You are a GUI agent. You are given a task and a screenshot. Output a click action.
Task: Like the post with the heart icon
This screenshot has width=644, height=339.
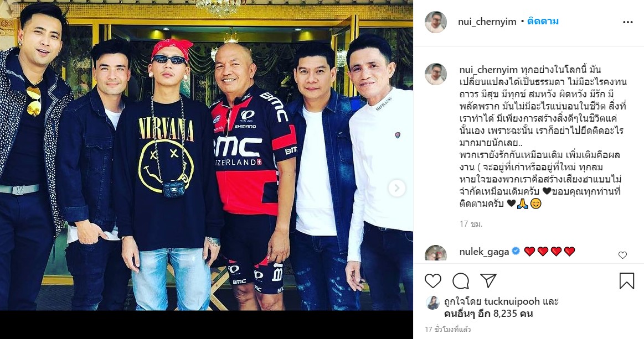[432, 281]
